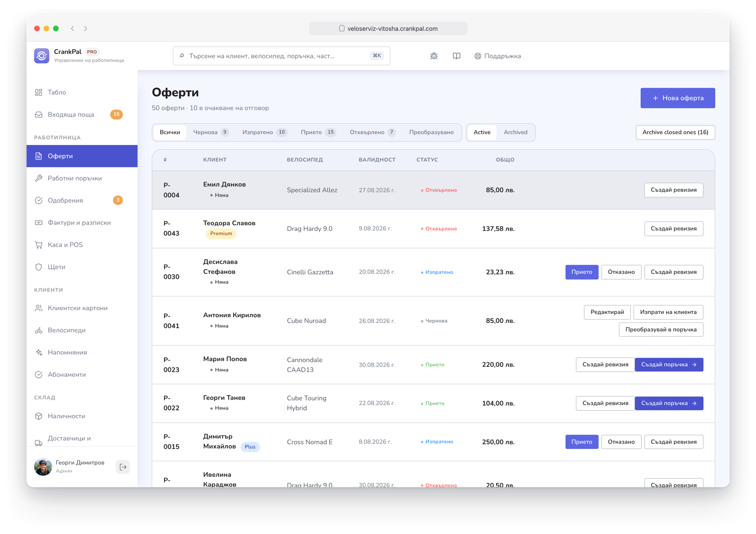Select the Всички tab
The image size is (756, 534).
point(170,132)
